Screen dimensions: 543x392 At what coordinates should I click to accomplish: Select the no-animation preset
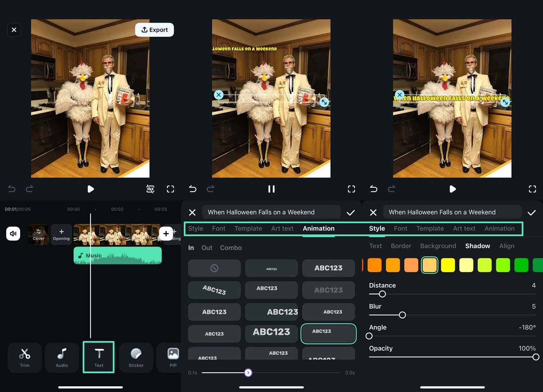(x=214, y=268)
